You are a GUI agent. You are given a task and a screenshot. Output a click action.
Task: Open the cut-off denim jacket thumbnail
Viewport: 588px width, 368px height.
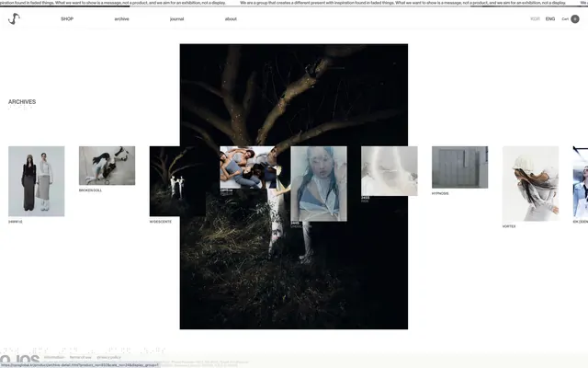coord(581,182)
